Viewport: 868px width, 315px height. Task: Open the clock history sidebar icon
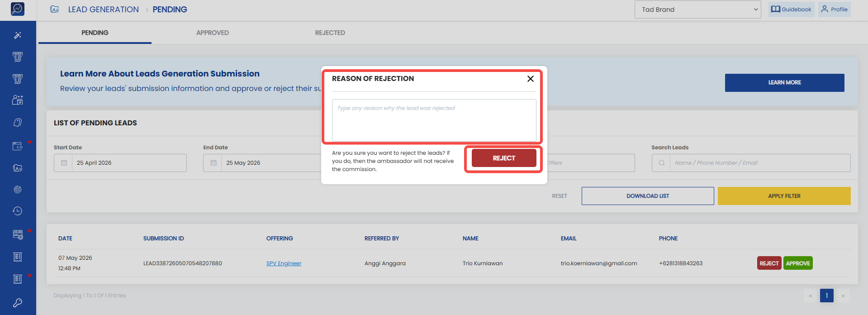pos(18,211)
